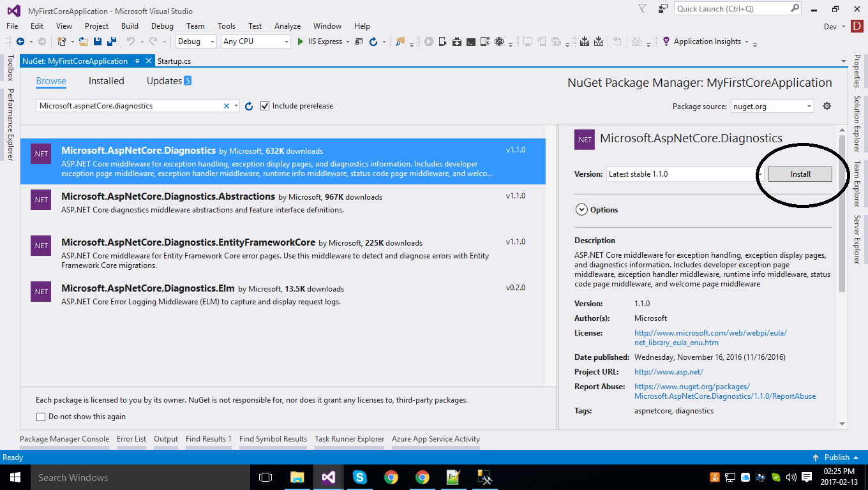The width and height of the screenshot is (868, 490).
Task: Switch to the Startup.cs tab
Action: pyautogui.click(x=174, y=61)
